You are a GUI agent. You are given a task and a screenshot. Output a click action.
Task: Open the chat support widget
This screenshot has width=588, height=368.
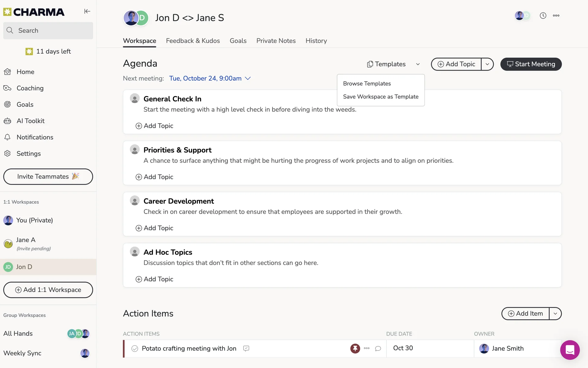tap(570, 350)
